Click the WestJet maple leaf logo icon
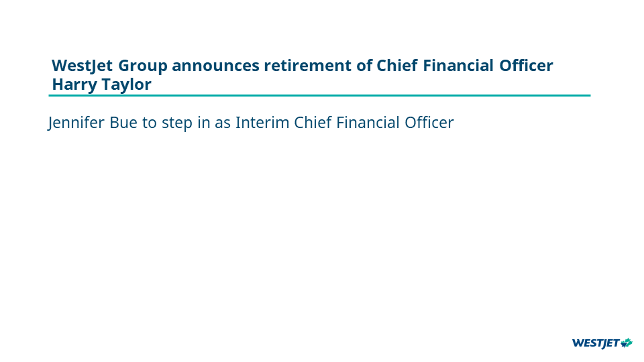This screenshot has height=362, width=644. click(x=627, y=343)
